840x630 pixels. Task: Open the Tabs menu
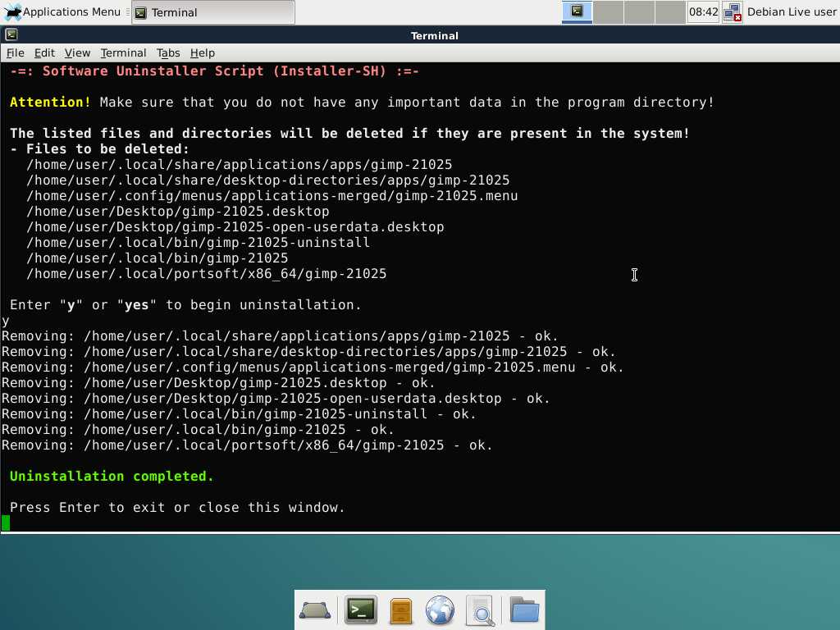click(x=168, y=52)
